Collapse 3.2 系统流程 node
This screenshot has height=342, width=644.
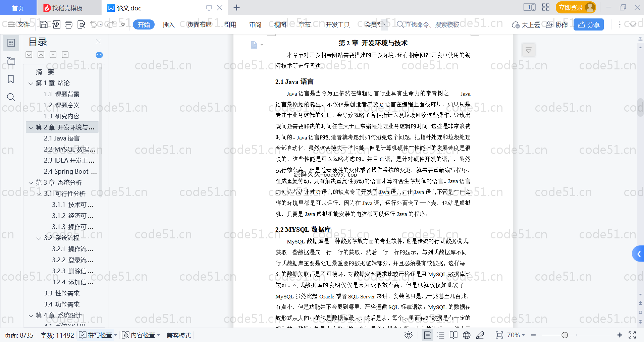point(39,238)
